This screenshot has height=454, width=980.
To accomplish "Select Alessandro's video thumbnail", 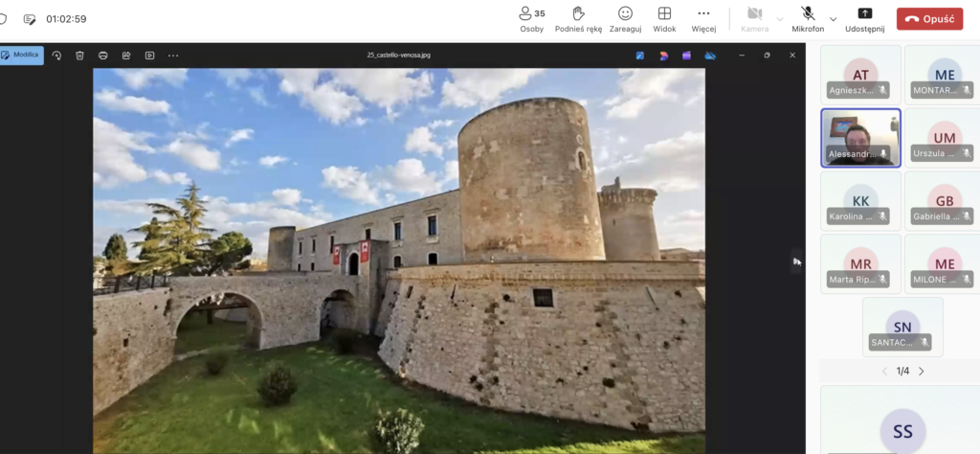I will 859,137.
